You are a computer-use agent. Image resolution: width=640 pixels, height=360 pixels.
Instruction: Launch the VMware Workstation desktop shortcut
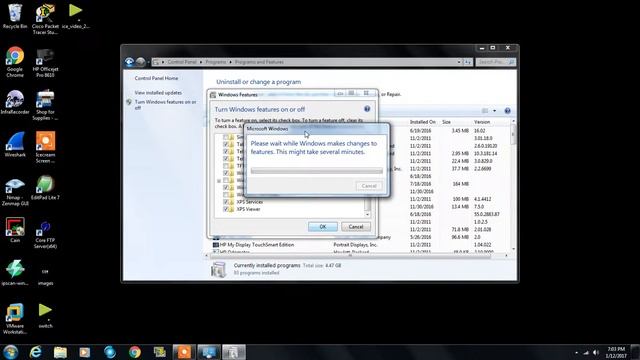coord(15,319)
